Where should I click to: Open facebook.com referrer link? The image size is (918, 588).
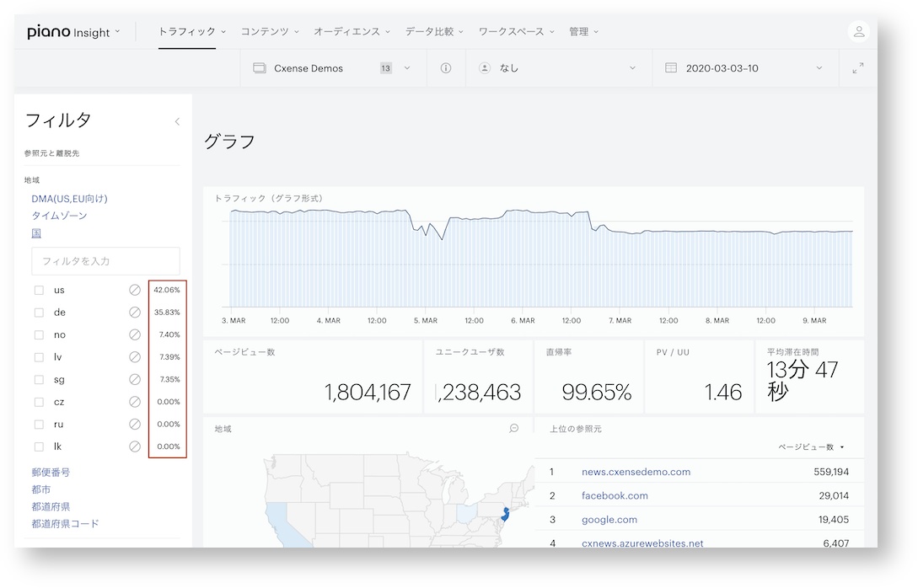pyautogui.click(x=615, y=495)
